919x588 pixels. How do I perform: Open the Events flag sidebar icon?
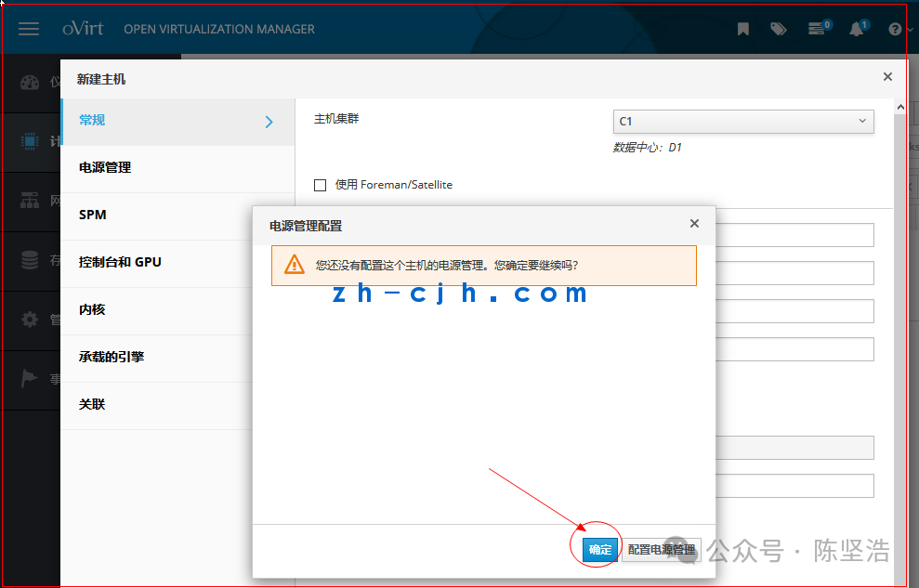pos(29,378)
